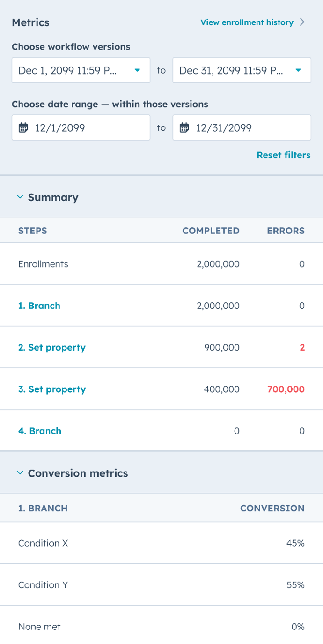Click the Conversion metrics collapse chevron
The height and width of the screenshot is (644, 323).
pyautogui.click(x=20, y=473)
